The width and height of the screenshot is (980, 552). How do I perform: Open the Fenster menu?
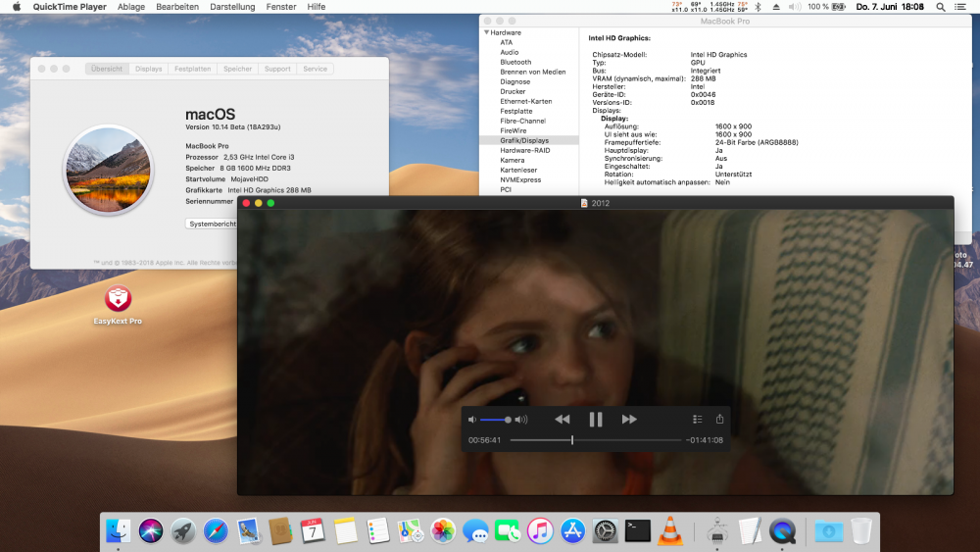pyautogui.click(x=281, y=7)
